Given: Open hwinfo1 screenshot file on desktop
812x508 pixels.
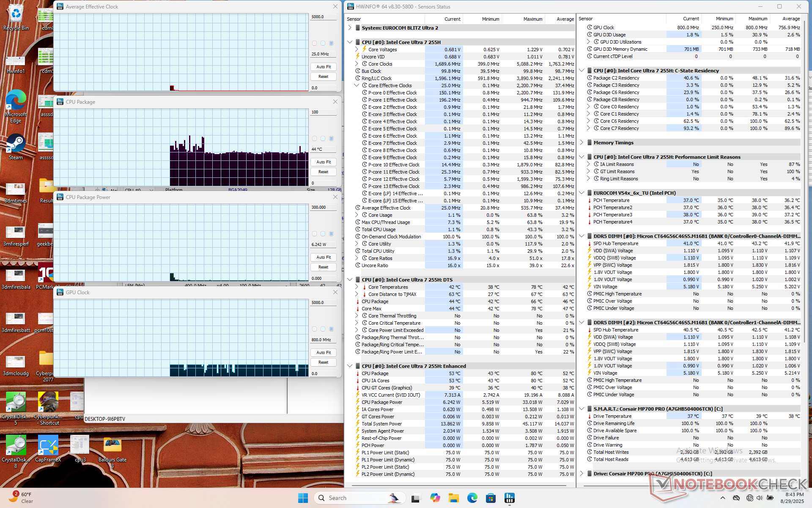Looking at the screenshot, I should coord(16,65).
